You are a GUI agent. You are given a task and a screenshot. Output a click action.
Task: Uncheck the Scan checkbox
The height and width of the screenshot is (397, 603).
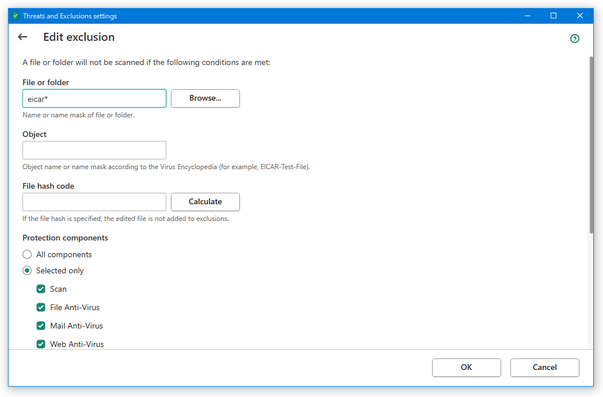pyautogui.click(x=41, y=289)
